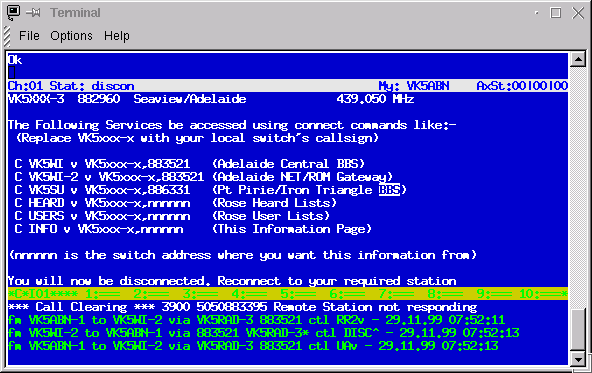Click the highlighted BBS word
This screenshot has width=592, height=373.
(389, 190)
